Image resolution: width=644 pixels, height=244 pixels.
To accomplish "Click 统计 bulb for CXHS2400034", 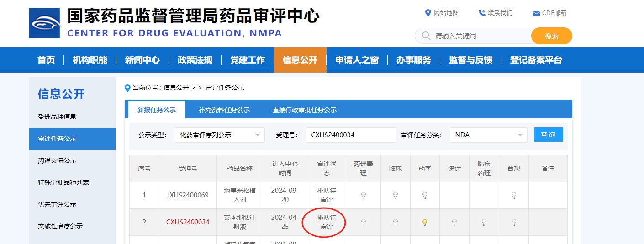I will click(x=454, y=223).
